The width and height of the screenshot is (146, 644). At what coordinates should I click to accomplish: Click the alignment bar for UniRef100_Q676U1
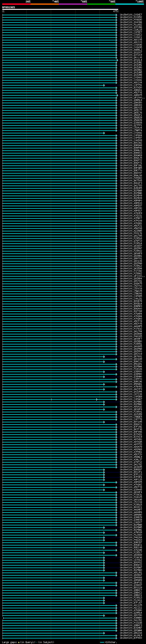pos(54,357)
